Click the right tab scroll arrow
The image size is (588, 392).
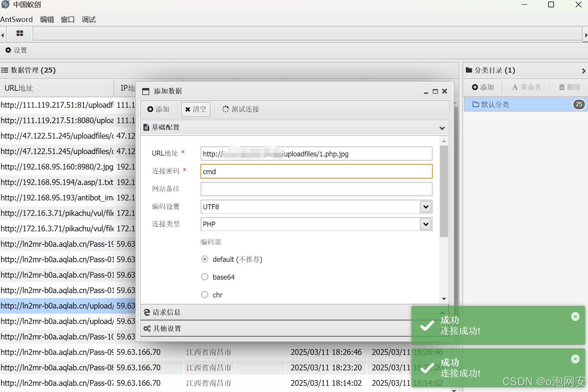coord(586,35)
